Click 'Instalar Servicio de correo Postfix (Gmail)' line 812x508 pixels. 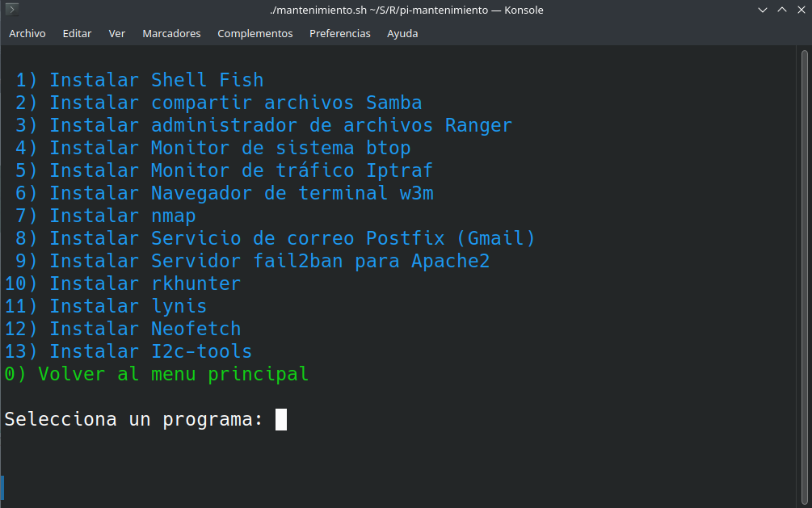coord(275,239)
